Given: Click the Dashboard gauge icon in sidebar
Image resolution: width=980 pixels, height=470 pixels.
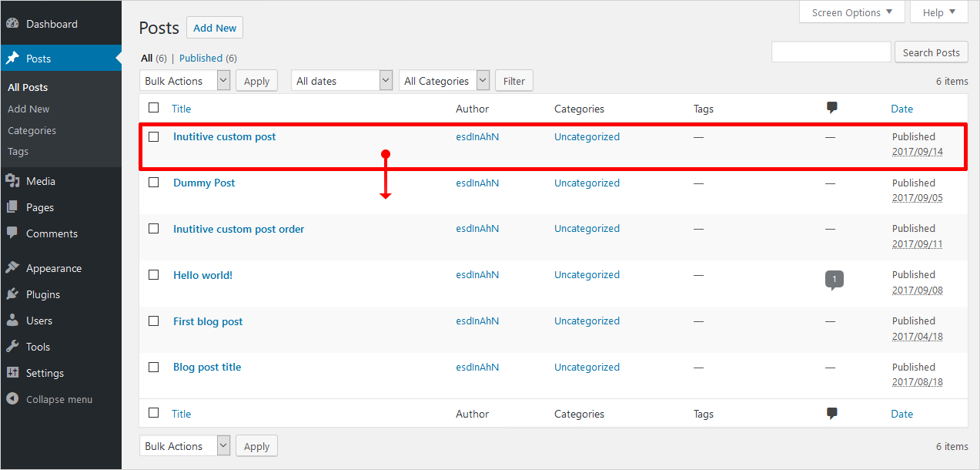Looking at the screenshot, I should tap(12, 24).
